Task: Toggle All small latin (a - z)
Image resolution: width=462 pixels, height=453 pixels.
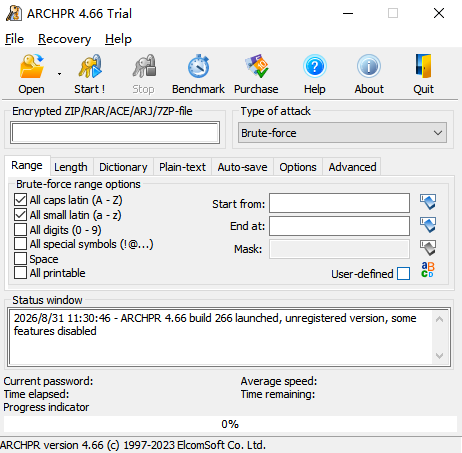Action: click(20, 215)
